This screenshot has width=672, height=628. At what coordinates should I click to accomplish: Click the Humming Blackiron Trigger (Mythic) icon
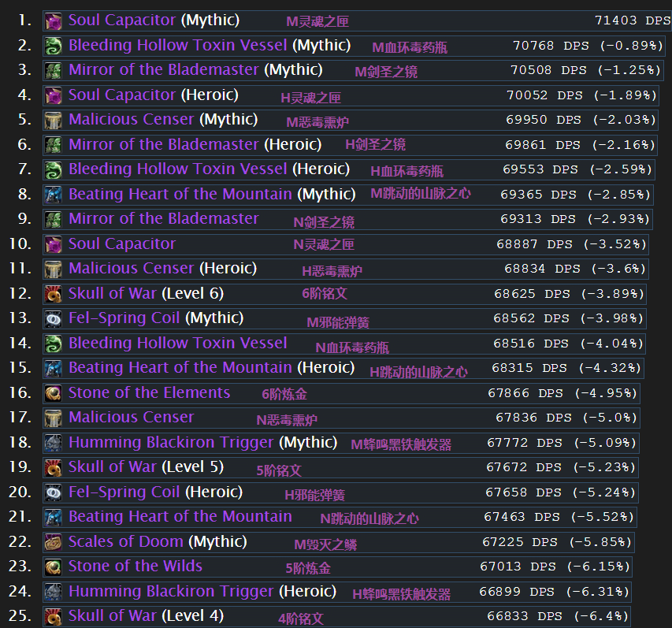[54, 444]
